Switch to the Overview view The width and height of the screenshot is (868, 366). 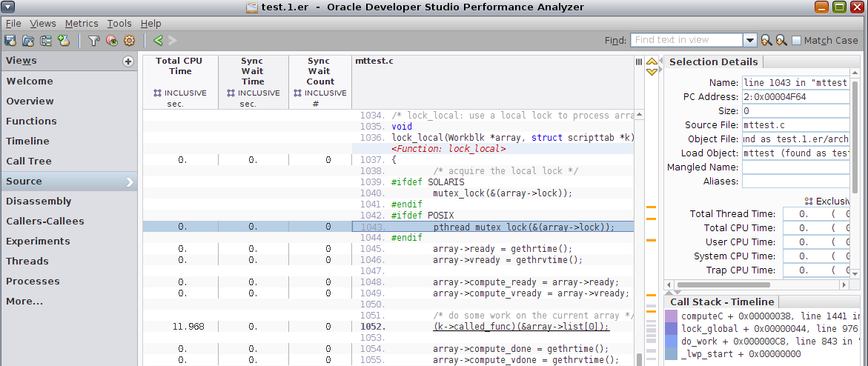pyautogui.click(x=69, y=102)
